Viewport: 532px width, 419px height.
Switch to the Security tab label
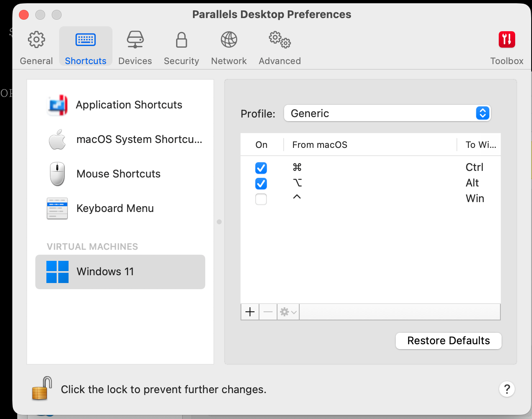pyautogui.click(x=181, y=61)
